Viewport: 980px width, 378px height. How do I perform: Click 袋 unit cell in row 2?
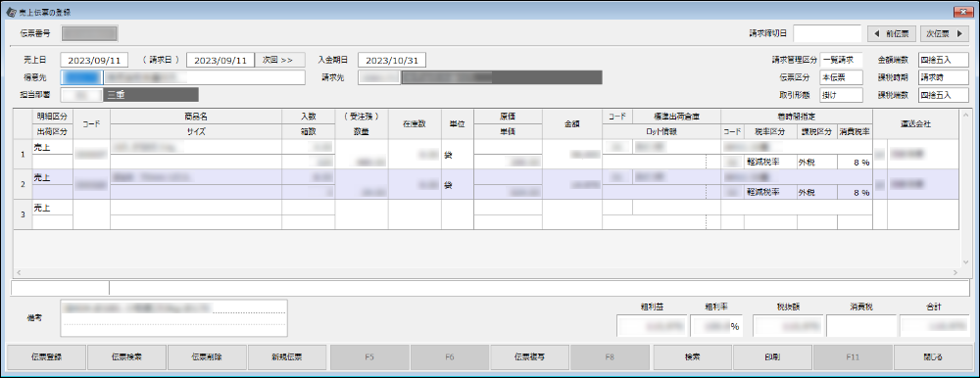pos(458,184)
